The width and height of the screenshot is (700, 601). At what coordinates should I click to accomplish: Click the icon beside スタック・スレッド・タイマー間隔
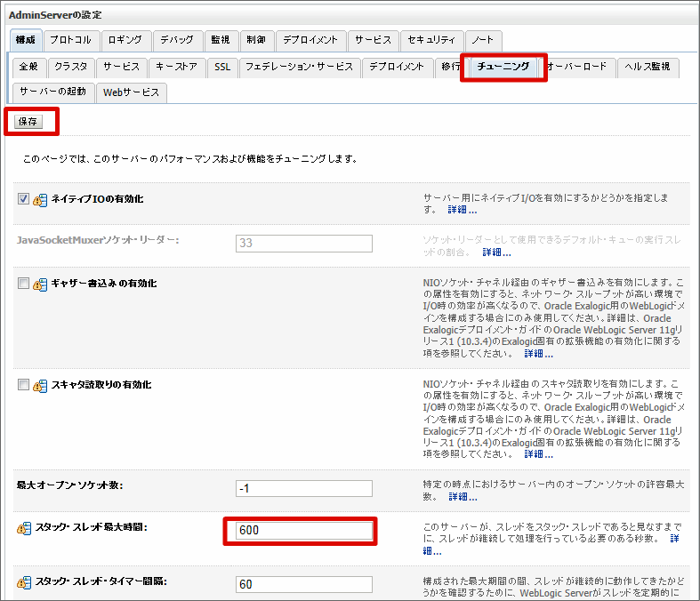[x=24, y=583]
